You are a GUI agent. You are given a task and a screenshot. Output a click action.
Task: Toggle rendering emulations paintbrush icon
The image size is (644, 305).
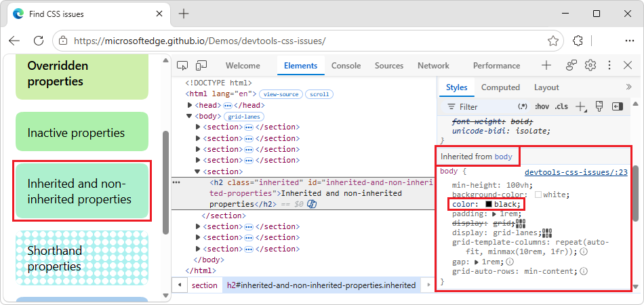coord(599,106)
